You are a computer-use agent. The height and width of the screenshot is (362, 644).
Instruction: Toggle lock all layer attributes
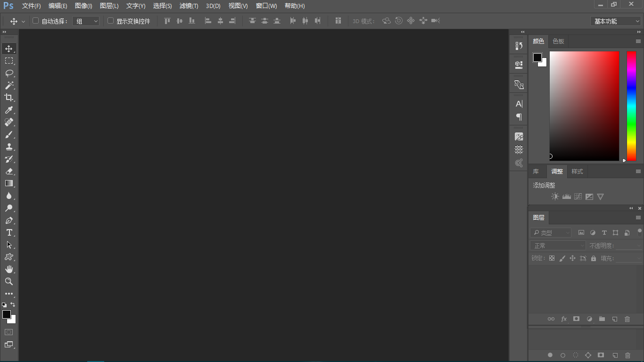pos(594,258)
